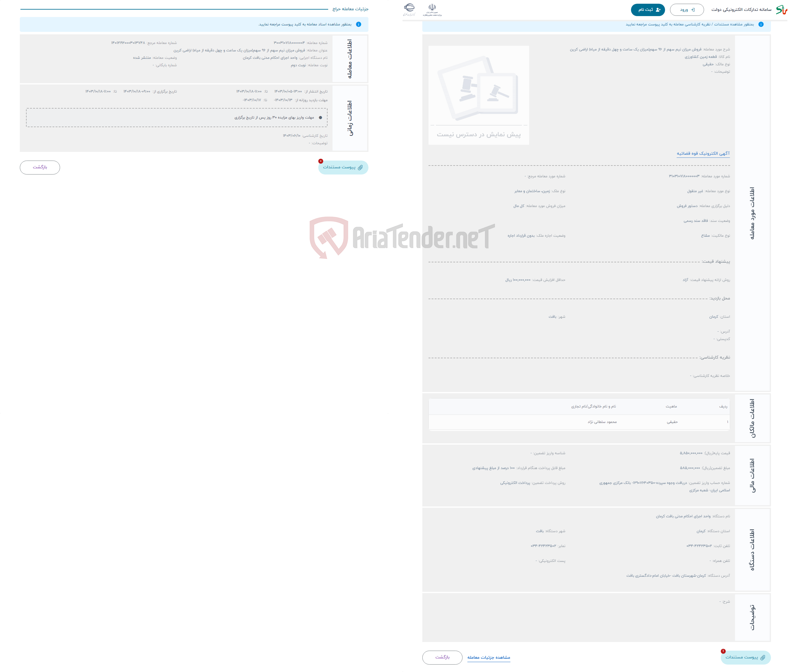This screenshot has height=672, width=805.
Task: Click the بازگشت back button
Action: pos(40,167)
